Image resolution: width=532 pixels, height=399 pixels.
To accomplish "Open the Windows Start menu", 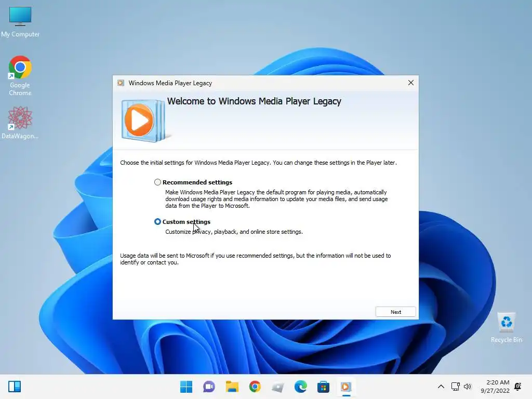I will (186, 387).
